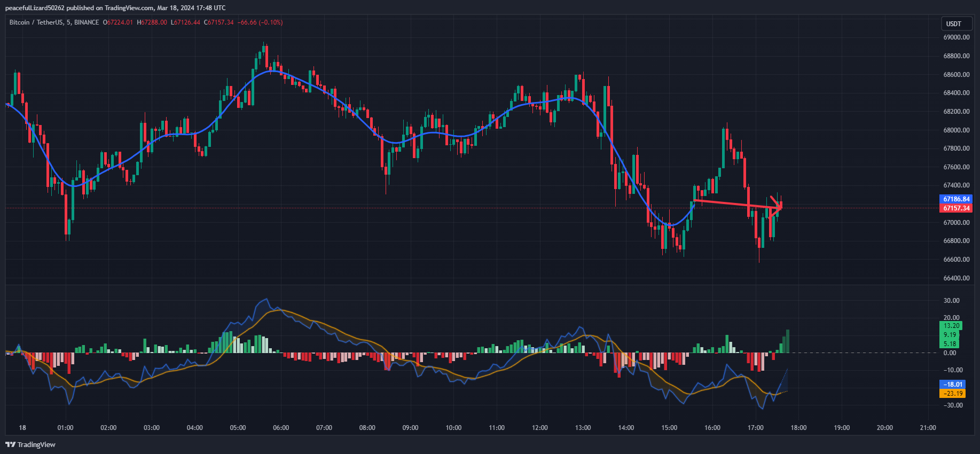Viewport: 980px width, 454px height.
Task: Click the blue -18.01 MACD value label
Action: (953, 385)
